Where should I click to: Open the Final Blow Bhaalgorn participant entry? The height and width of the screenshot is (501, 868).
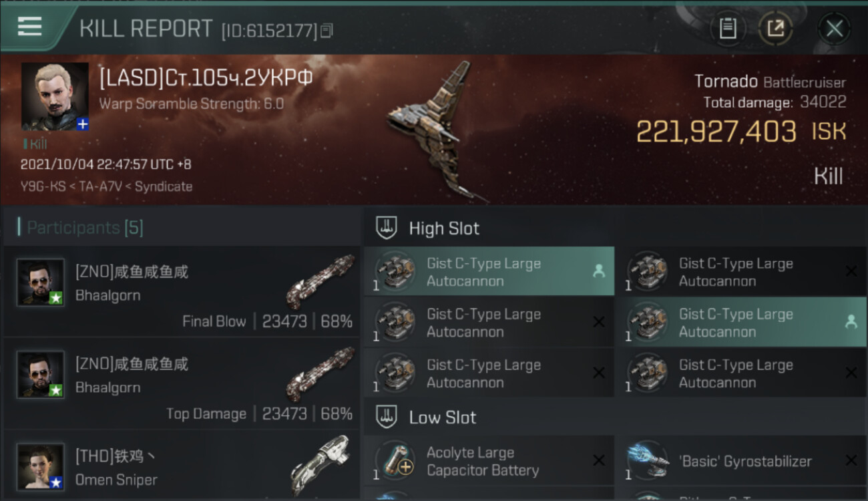pyautogui.click(x=182, y=291)
